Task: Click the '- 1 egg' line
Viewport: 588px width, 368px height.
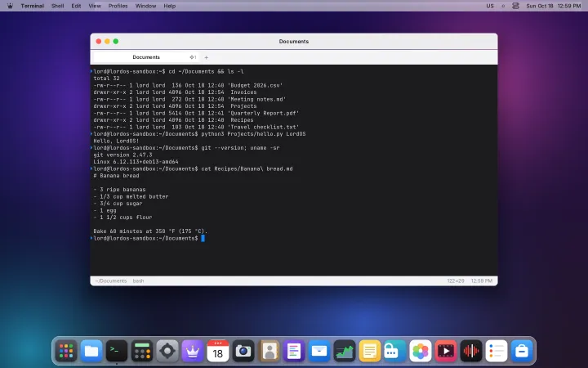Action: point(105,211)
